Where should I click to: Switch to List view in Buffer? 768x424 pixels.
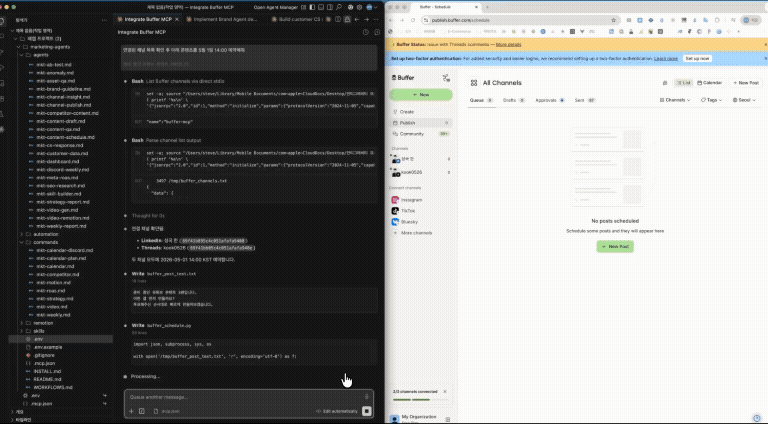tap(683, 83)
